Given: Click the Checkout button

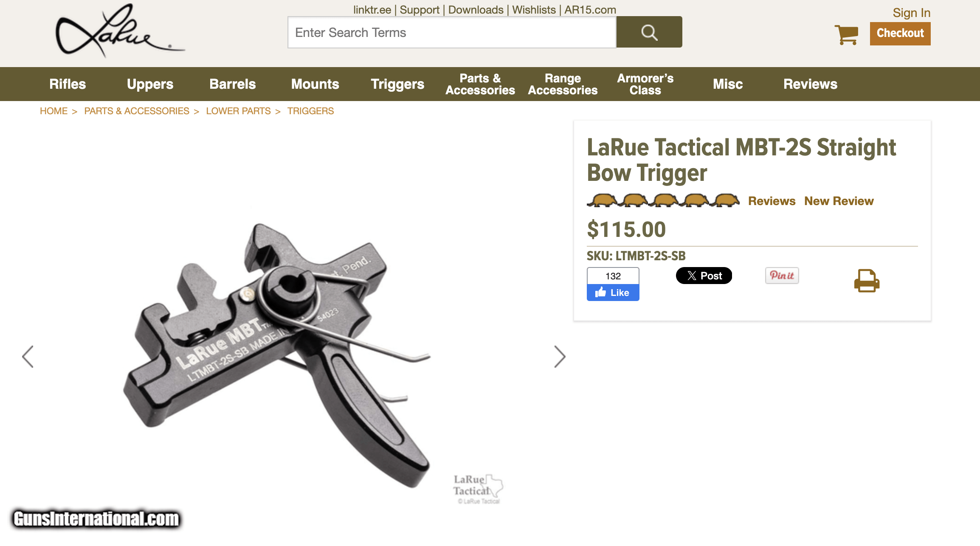Looking at the screenshot, I should coord(900,34).
